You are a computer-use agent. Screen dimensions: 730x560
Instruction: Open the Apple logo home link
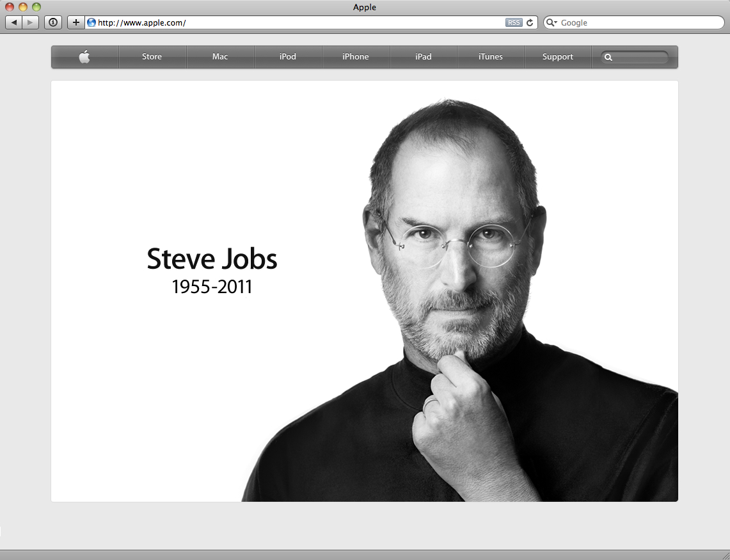click(84, 57)
